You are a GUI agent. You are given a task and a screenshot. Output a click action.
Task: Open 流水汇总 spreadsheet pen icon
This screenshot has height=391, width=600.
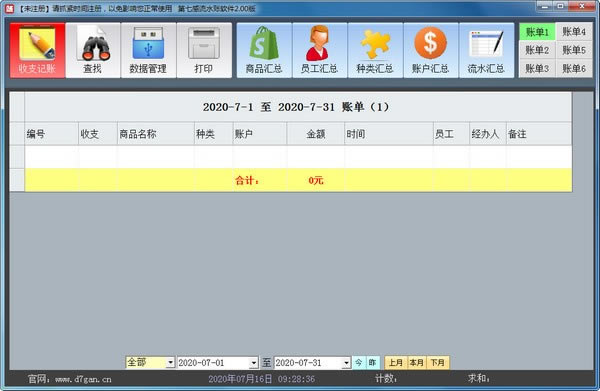tap(486, 43)
